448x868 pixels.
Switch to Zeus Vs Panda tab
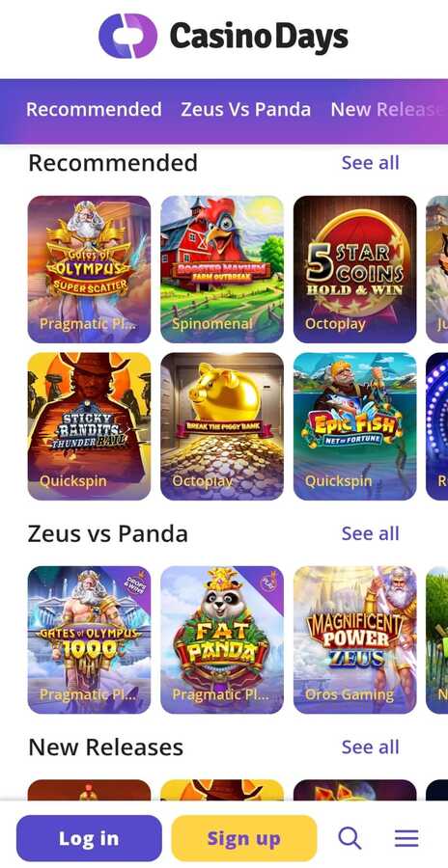[x=245, y=109]
